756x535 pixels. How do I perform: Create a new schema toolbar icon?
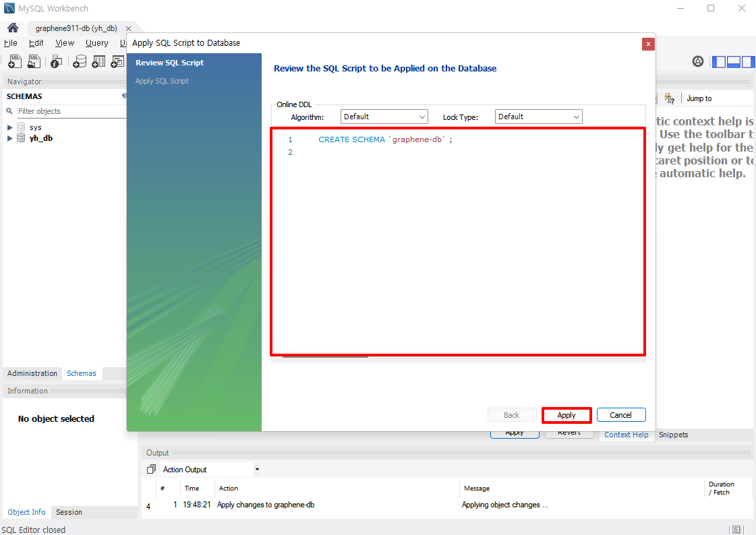[x=80, y=61]
